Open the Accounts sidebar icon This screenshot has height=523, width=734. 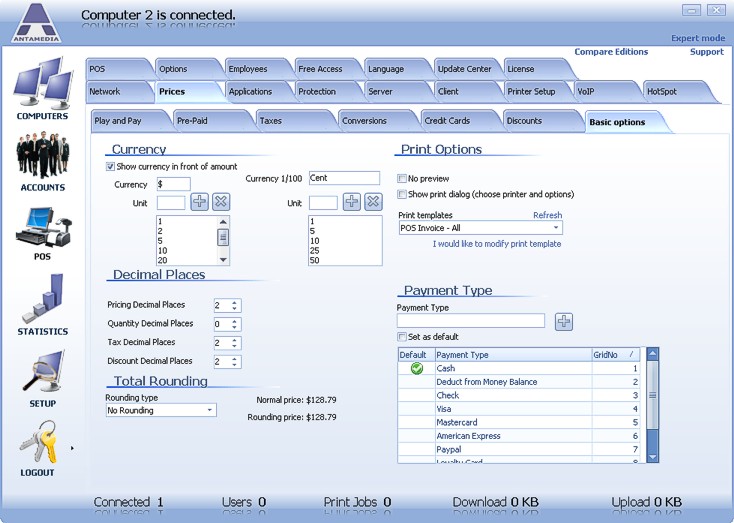42,157
